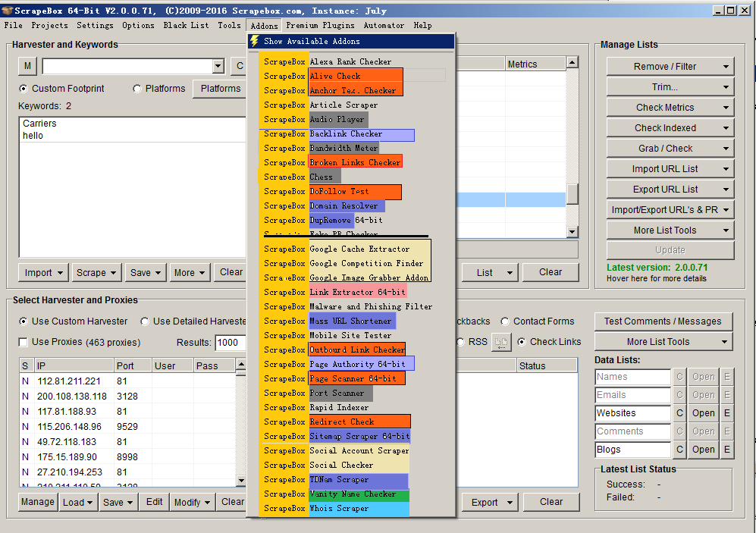Click Open button for Blogs list
This screenshot has height=533, width=756.
tap(704, 450)
